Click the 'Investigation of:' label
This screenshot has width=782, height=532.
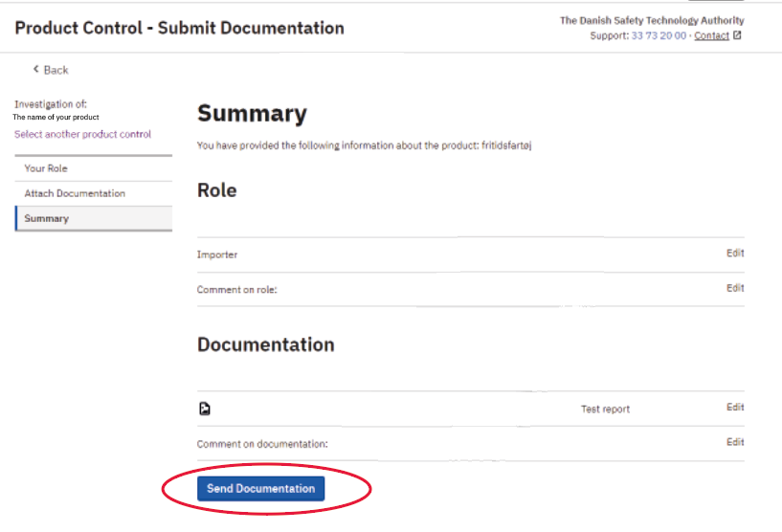point(51,104)
